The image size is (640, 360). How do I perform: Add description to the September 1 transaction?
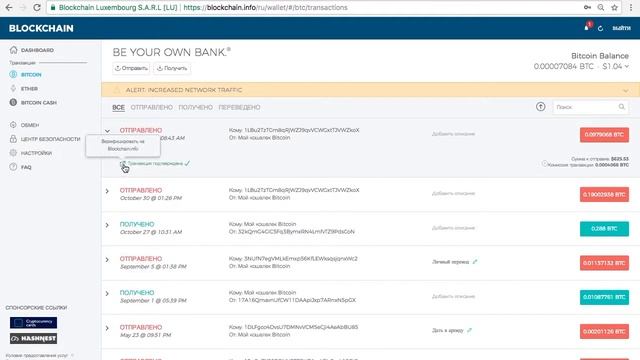point(453,297)
